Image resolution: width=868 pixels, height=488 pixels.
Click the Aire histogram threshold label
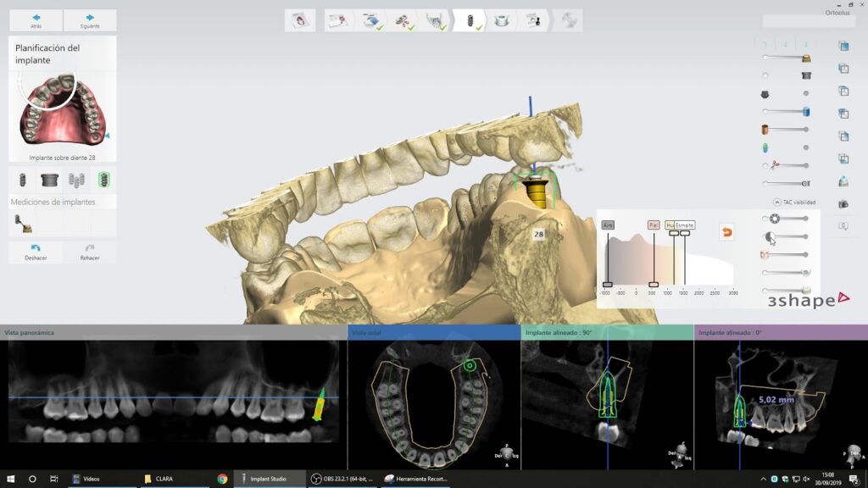[608, 225]
